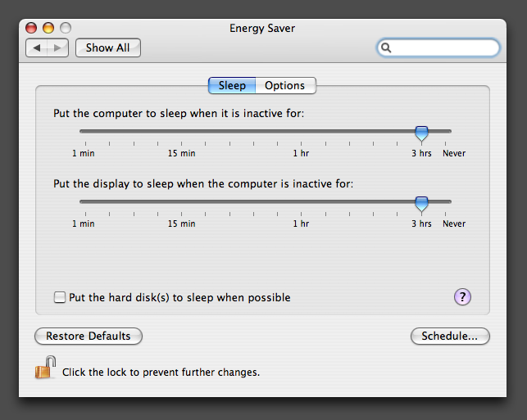Switch to the Options tab
This screenshot has height=420, width=527.
pyautogui.click(x=285, y=86)
